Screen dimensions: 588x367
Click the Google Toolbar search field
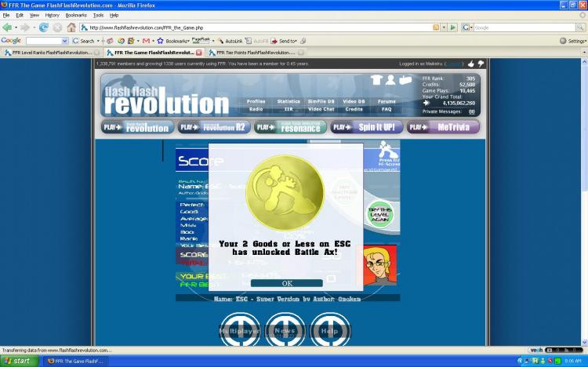[x=44, y=41]
